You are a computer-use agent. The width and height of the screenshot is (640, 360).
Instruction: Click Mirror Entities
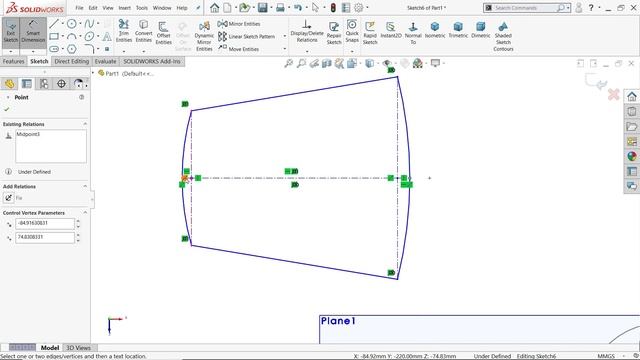[x=239, y=24]
